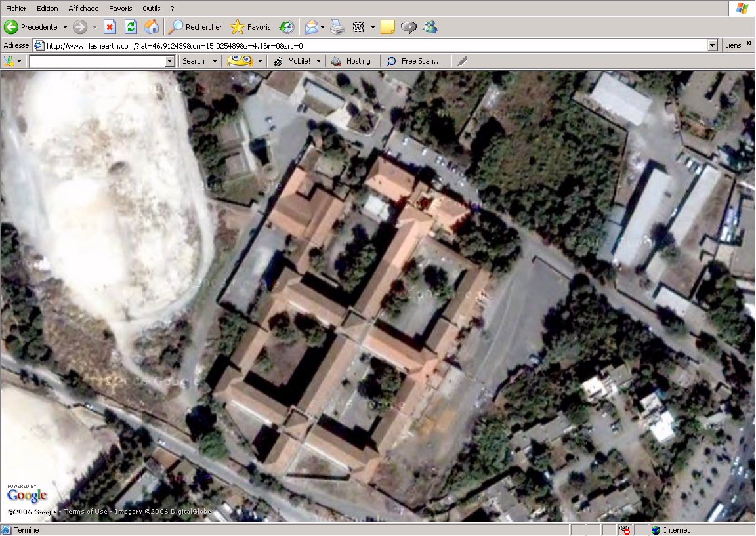
Task: Click the Adresse label
Action: point(16,45)
